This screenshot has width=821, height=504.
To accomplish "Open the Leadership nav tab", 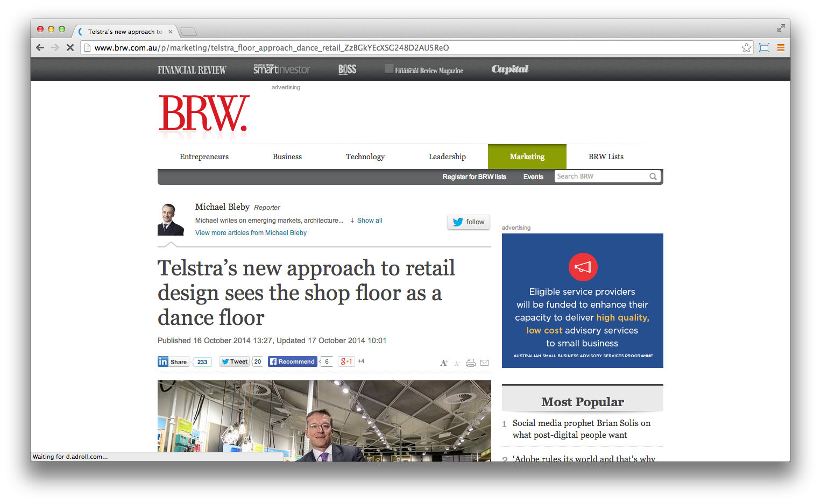I will pyautogui.click(x=447, y=157).
